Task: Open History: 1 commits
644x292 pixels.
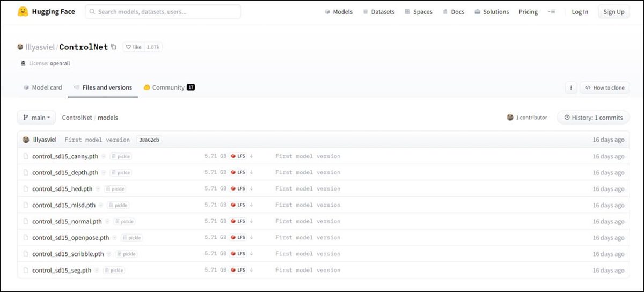Action: click(x=594, y=117)
